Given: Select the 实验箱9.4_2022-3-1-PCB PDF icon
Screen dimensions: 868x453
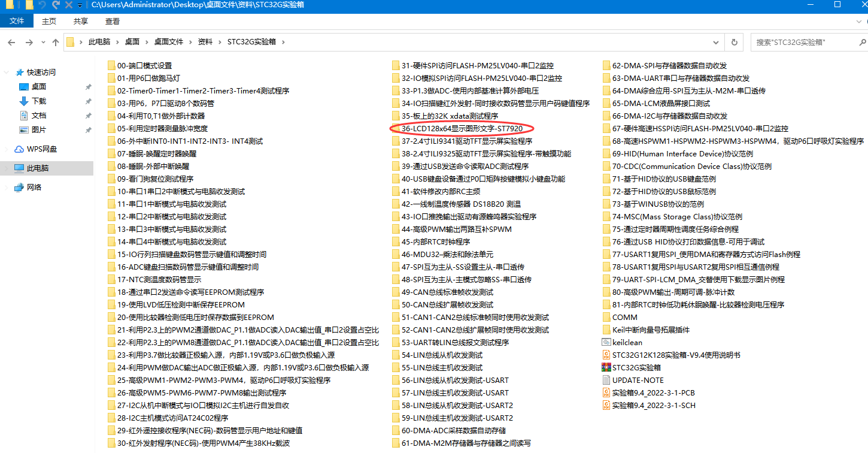Looking at the screenshot, I should coord(606,393).
